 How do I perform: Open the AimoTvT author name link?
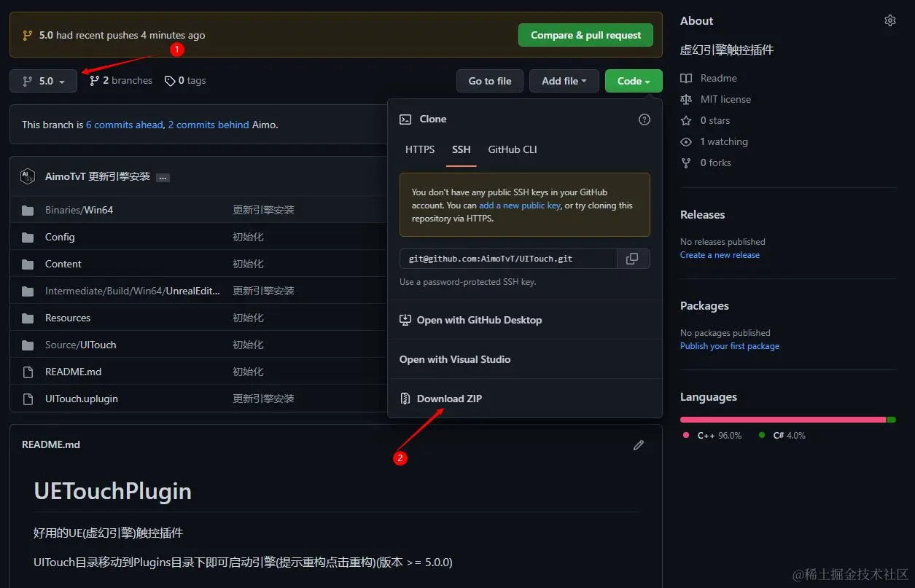point(65,177)
